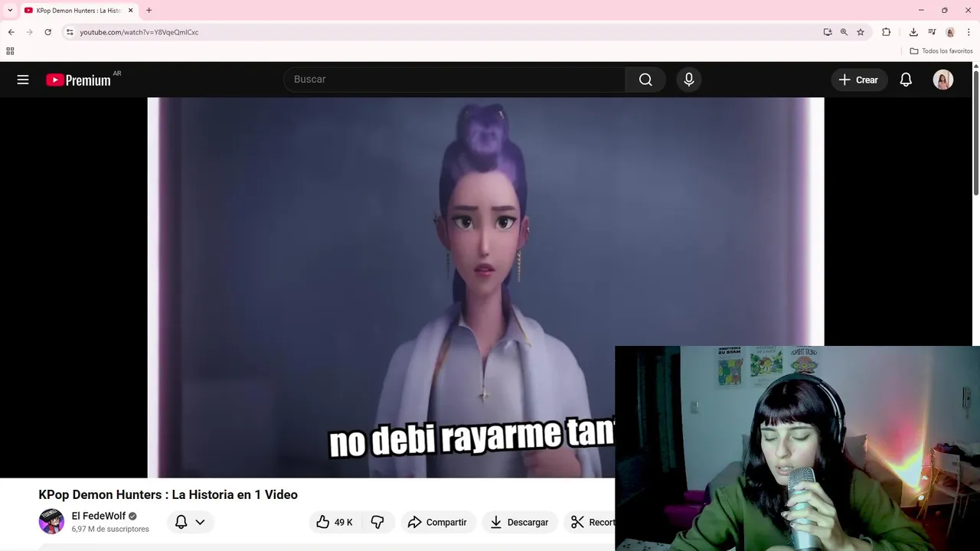
Task: Click Descargar to download the video
Action: click(520, 522)
